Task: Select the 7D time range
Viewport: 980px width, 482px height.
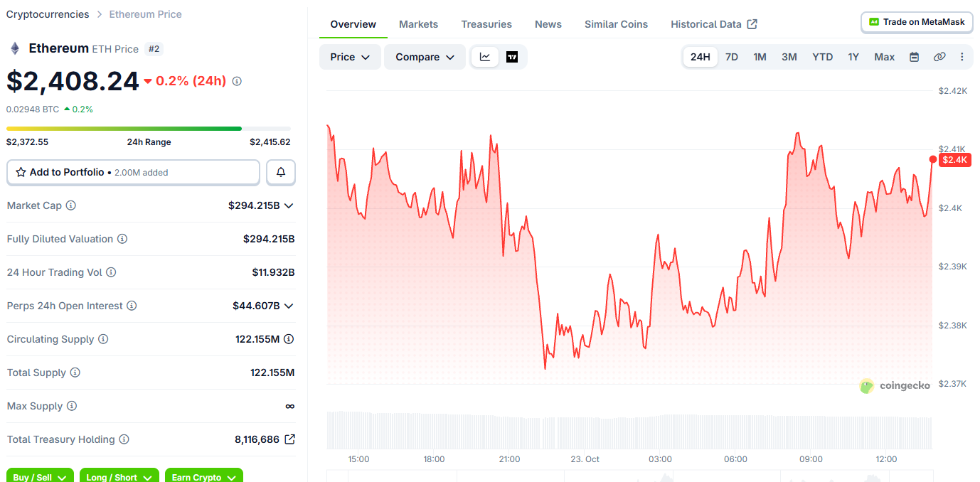Action: (x=731, y=57)
